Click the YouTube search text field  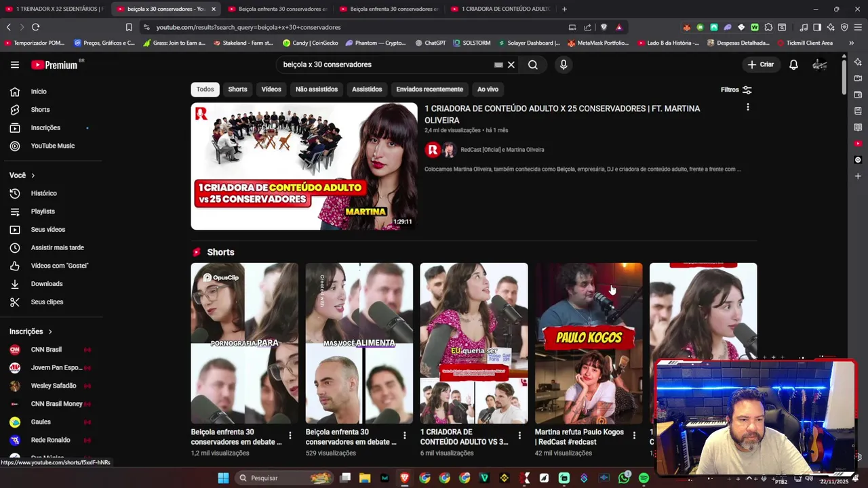[387, 64]
